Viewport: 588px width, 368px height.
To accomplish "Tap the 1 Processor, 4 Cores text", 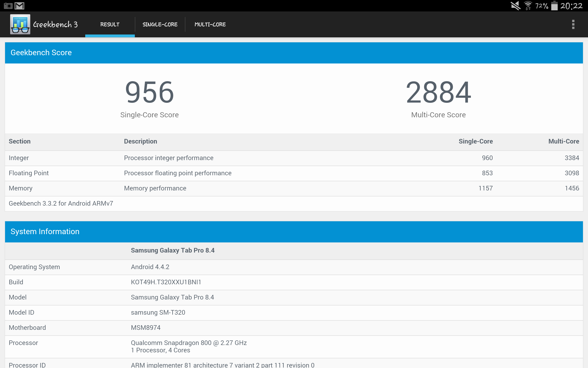I will pos(160,350).
